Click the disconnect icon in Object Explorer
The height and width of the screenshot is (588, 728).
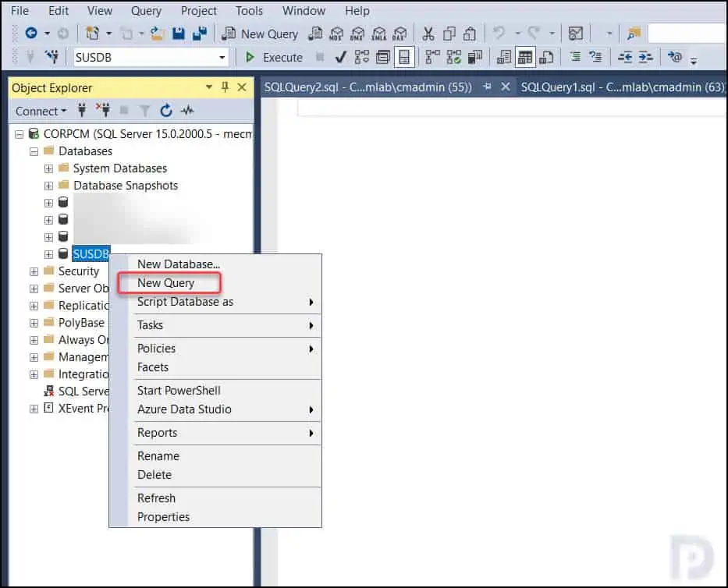[103, 111]
